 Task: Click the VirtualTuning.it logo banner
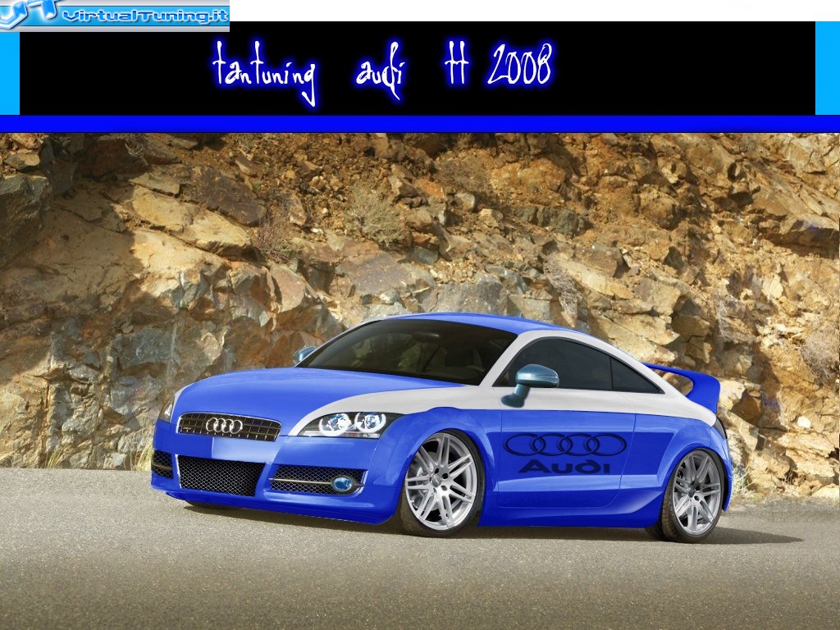(x=115, y=16)
